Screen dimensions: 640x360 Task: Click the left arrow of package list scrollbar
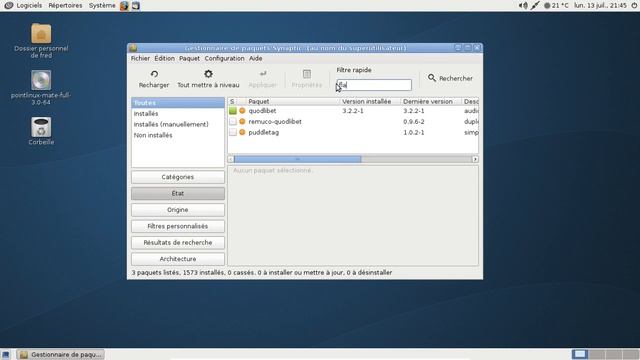[231, 159]
